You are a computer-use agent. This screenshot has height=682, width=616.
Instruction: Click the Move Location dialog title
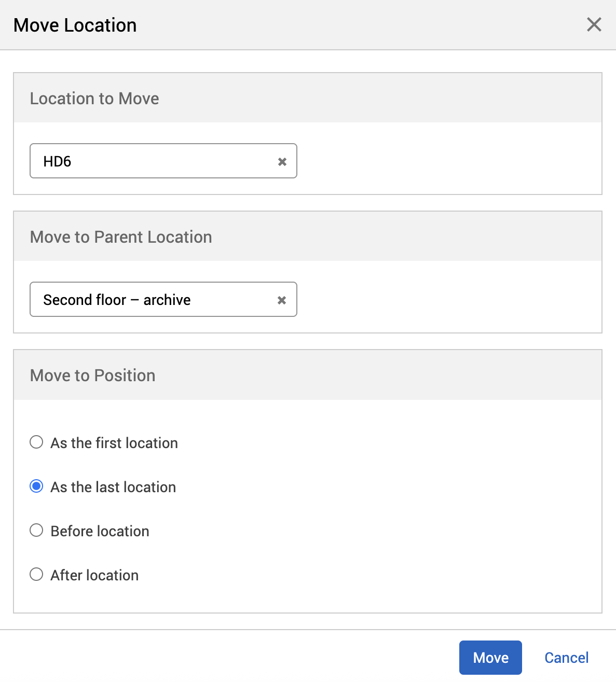tap(75, 24)
